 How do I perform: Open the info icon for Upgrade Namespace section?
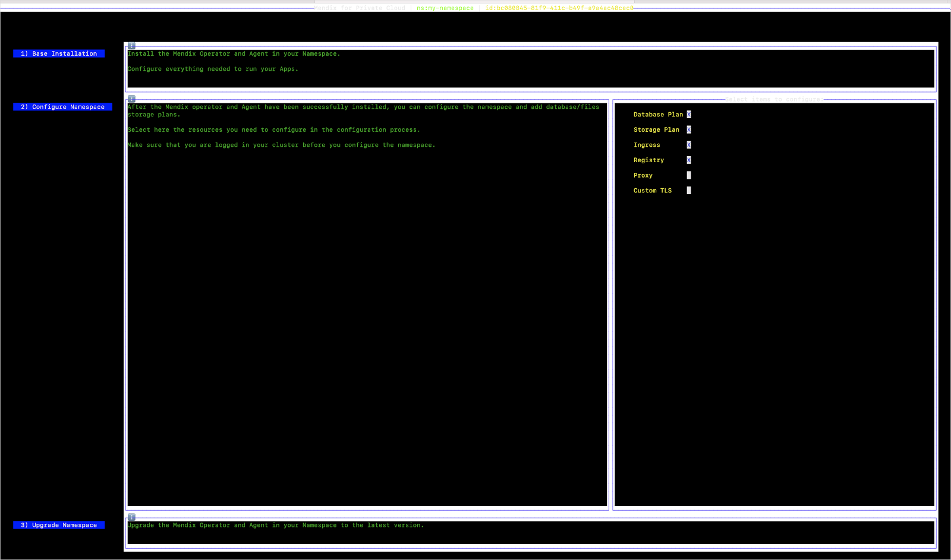click(130, 517)
